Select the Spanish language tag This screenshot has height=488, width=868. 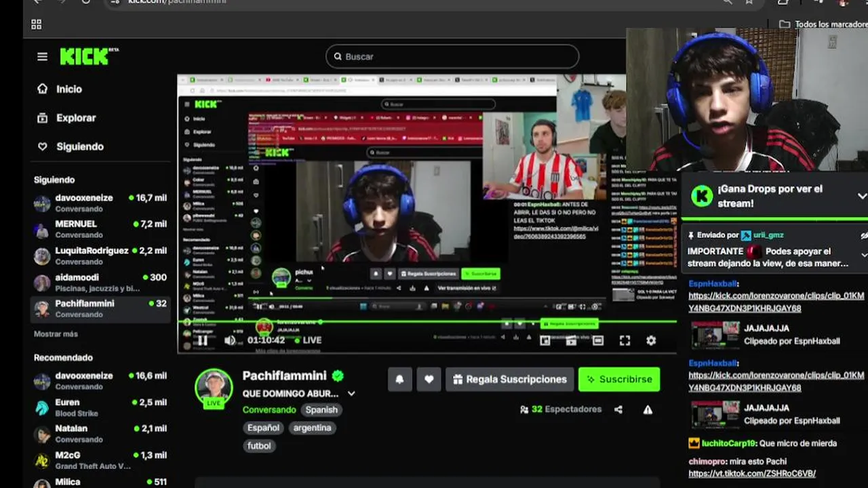pos(321,410)
